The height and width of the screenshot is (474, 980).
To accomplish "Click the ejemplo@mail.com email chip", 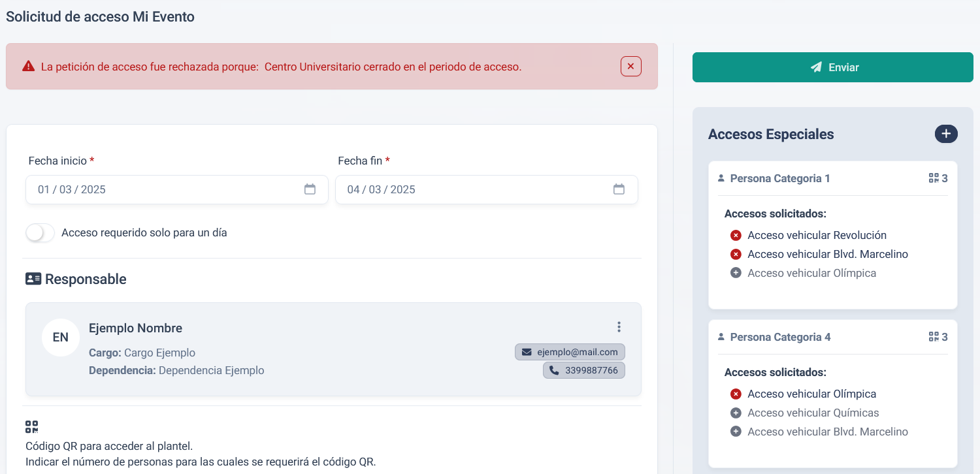I will pyautogui.click(x=569, y=352).
